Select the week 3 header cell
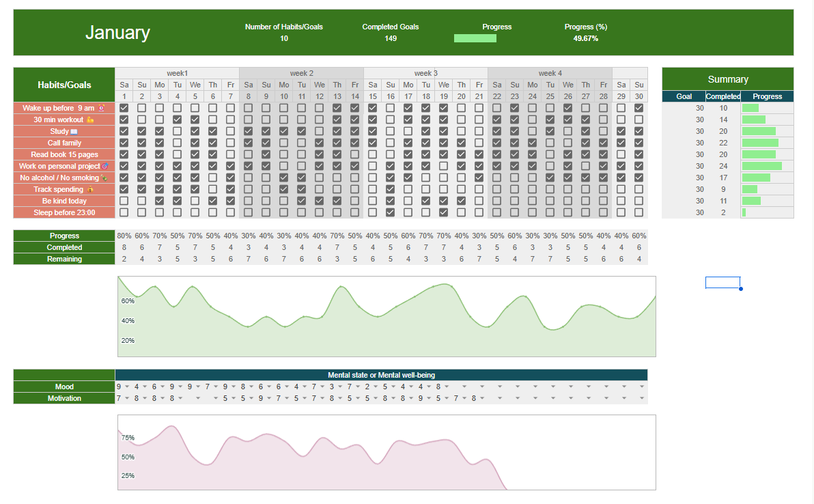Screen dimensions: 814x504 point(425,73)
